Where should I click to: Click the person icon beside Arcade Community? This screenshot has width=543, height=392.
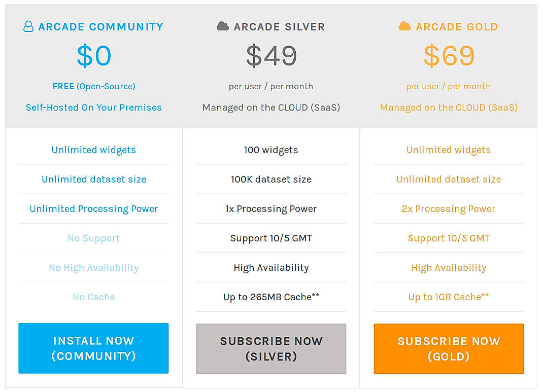(28, 26)
